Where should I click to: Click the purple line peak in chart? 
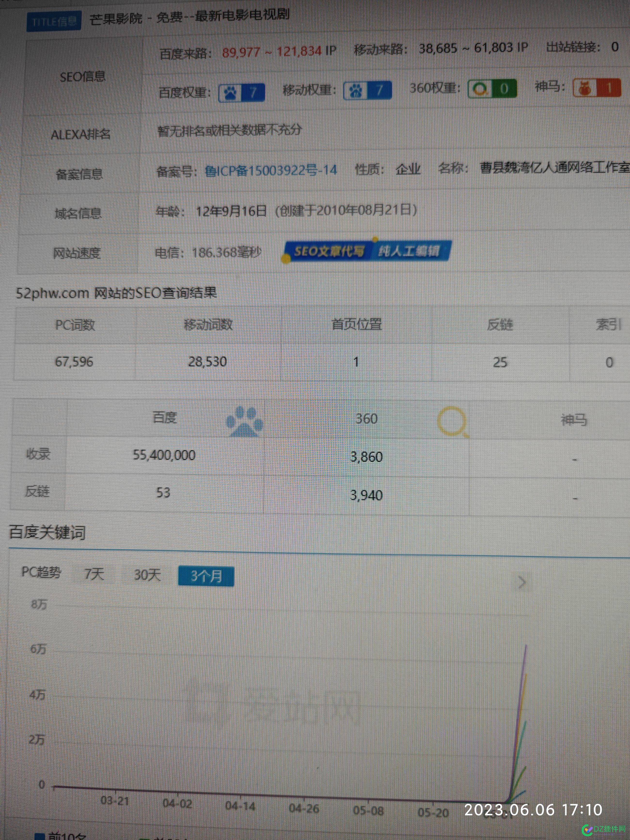[x=526, y=646]
